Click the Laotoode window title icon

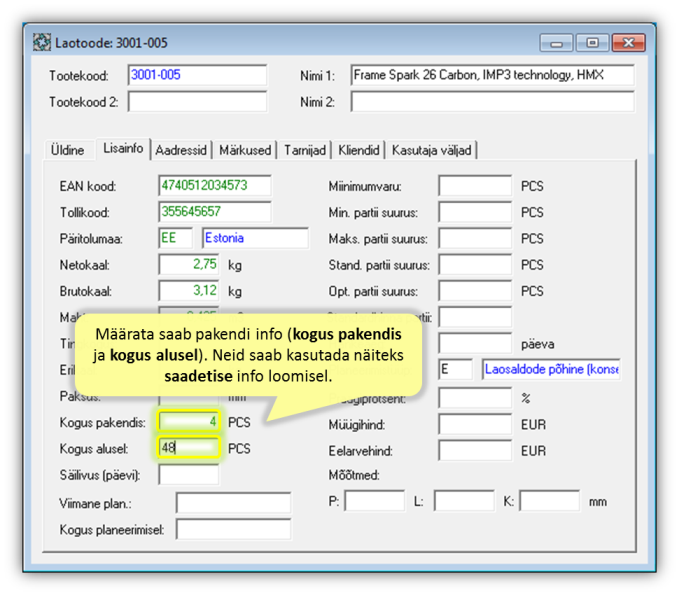pyautogui.click(x=42, y=42)
